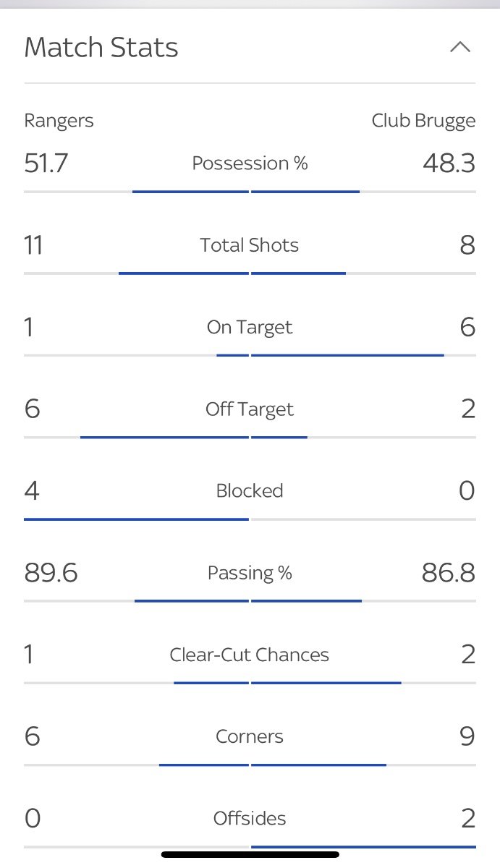This screenshot has height=868, width=500.
Task: Tap the Clear-Cut Chances label
Action: (x=250, y=655)
